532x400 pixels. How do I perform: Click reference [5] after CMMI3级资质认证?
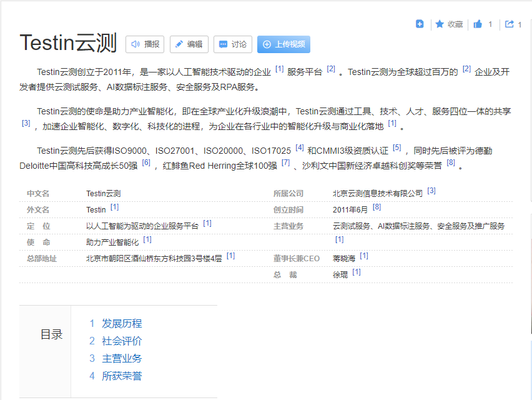click(397, 147)
